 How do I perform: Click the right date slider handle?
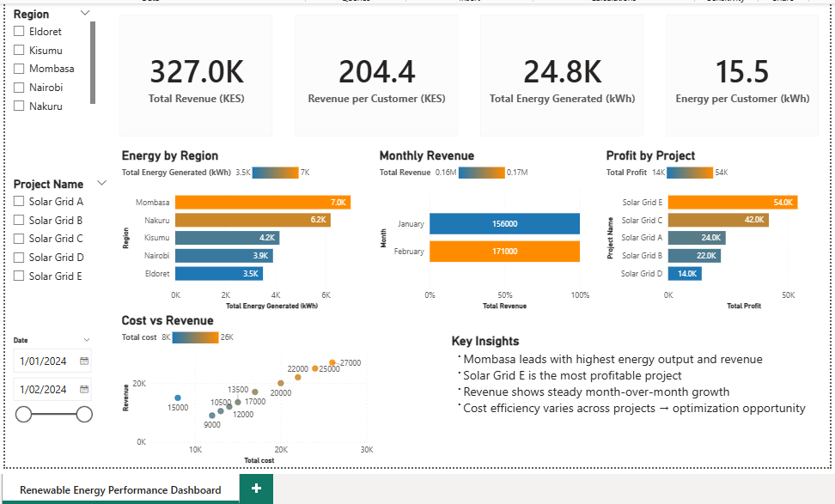(84, 414)
